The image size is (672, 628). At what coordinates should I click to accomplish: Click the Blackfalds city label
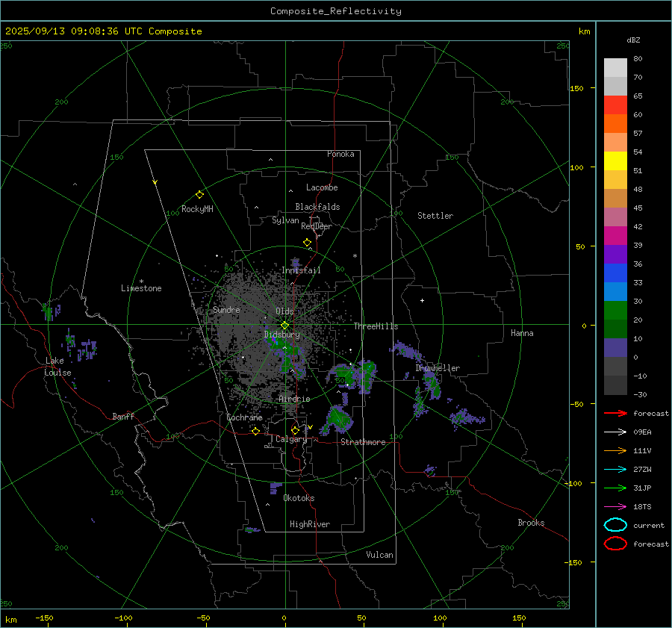coord(317,207)
